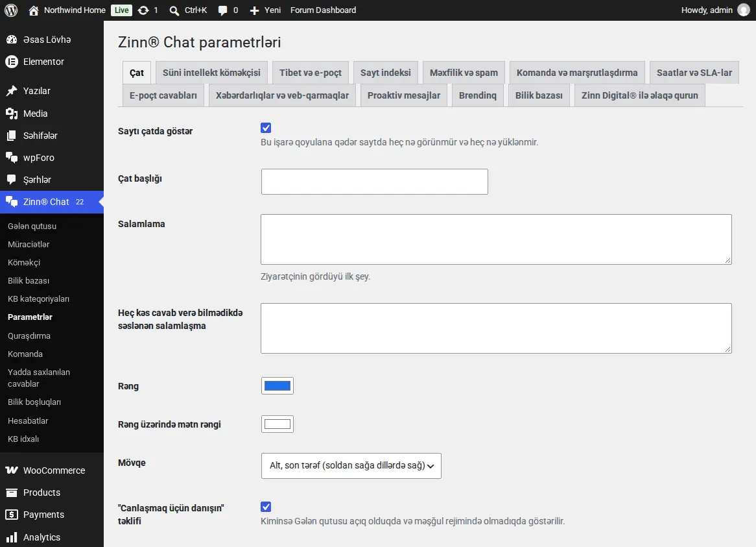Uncheck the Saytı çatda göstər checkbox
The image size is (756, 547).
(266, 128)
